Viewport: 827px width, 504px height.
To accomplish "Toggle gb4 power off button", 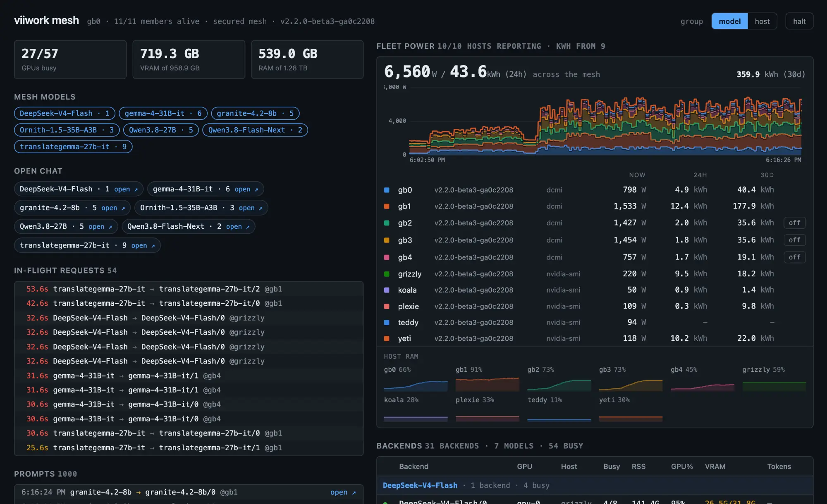I will click(x=794, y=257).
